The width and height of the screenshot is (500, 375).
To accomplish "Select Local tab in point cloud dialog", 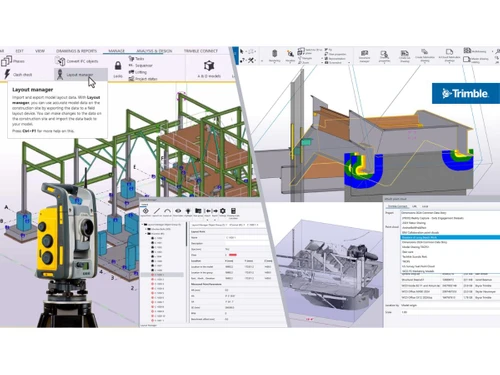I will coord(425,206).
